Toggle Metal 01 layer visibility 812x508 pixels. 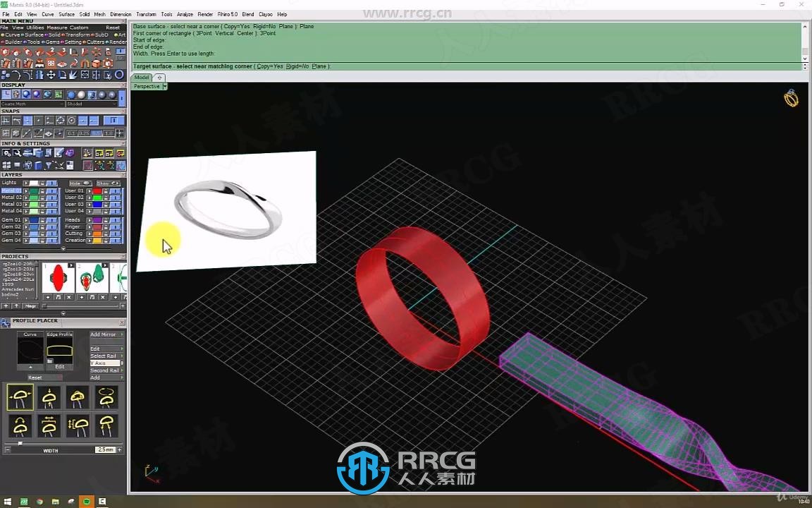51,190
